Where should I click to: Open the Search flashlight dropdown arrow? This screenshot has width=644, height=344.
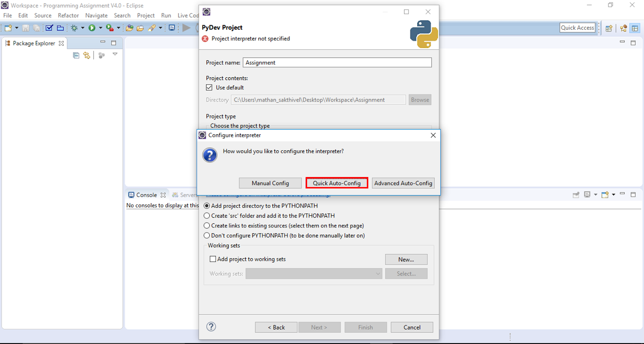160,28
